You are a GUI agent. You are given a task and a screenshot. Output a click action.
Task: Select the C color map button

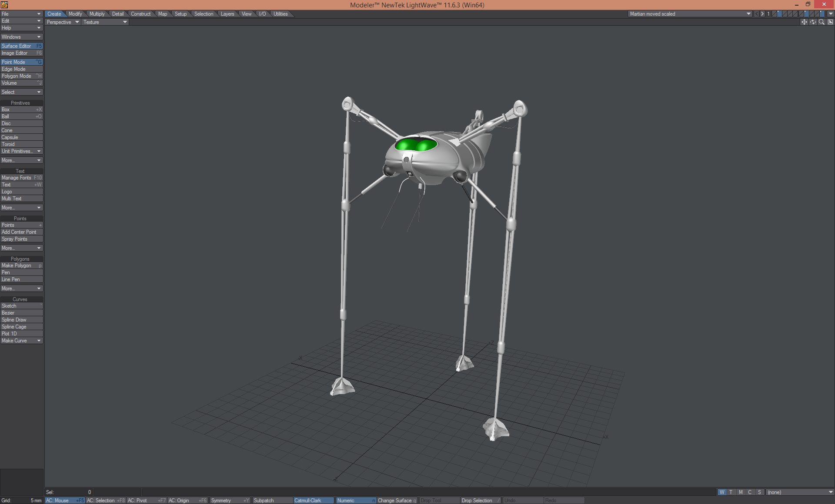point(750,492)
